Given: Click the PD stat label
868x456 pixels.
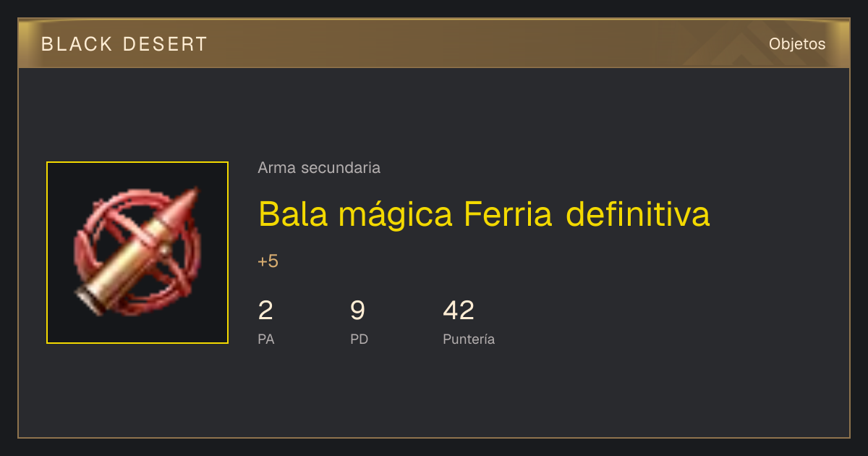Looking at the screenshot, I should [359, 339].
